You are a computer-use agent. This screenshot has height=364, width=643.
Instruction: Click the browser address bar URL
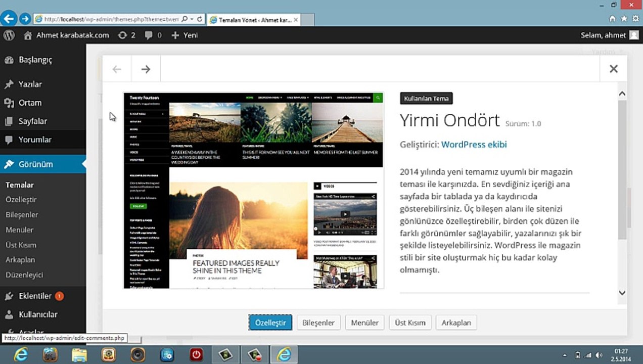click(111, 19)
